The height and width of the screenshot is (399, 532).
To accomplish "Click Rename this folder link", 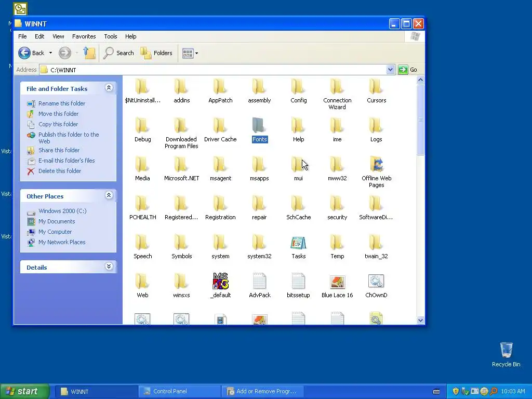I will point(62,103).
